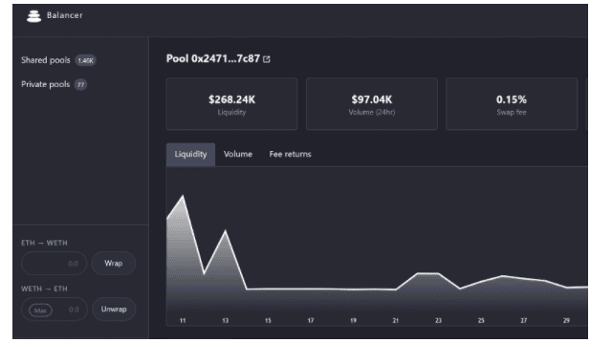Click the $97.04K Volume (24hr) card

click(372, 104)
